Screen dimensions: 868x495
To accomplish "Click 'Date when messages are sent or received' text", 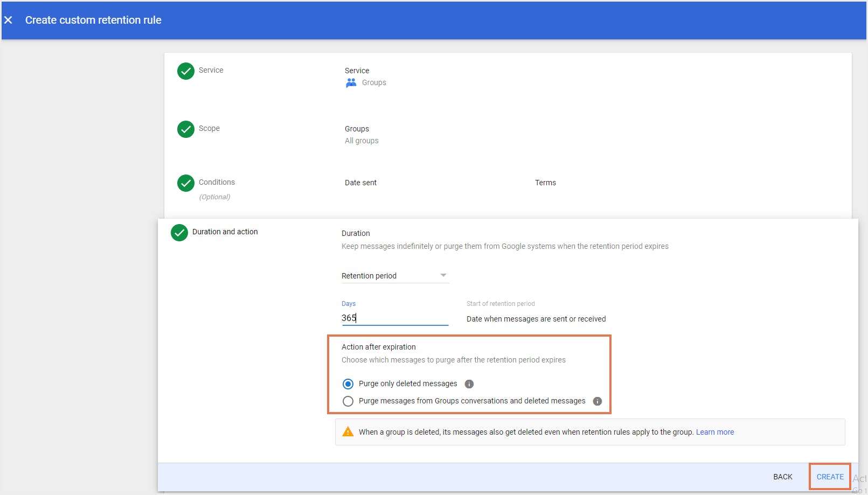I will tap(536, 319).
